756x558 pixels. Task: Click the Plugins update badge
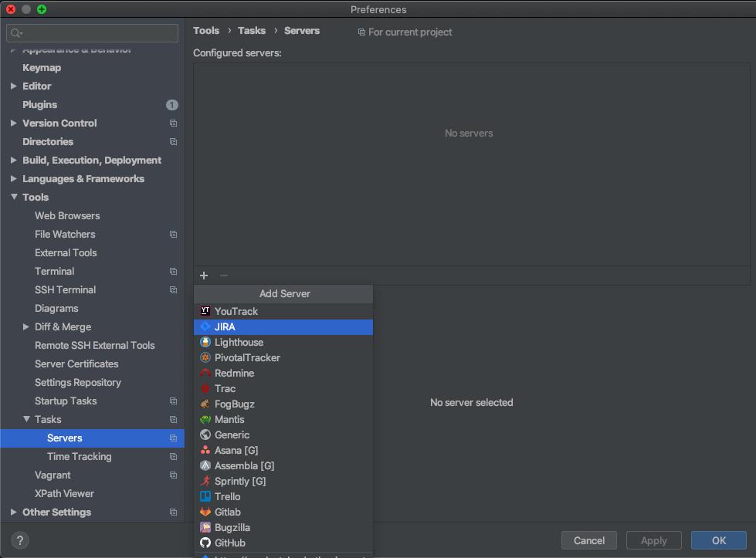coord(172,104)
